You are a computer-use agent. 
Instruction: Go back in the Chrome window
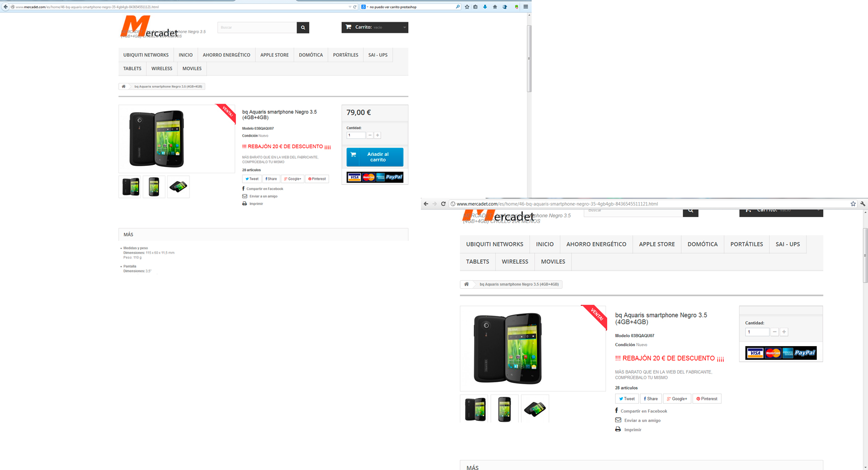426,204
